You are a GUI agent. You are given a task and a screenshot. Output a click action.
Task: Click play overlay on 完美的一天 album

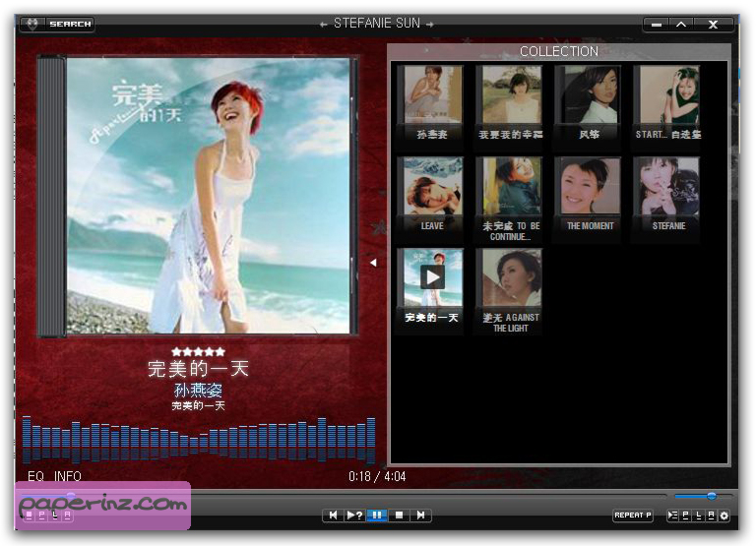[432, 277]
